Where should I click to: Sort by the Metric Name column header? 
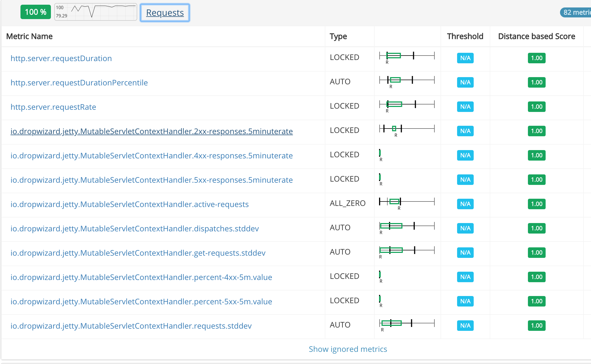click(x=29, y=36)
